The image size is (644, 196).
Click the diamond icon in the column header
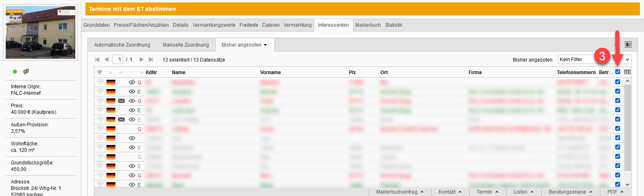[100, 72]
